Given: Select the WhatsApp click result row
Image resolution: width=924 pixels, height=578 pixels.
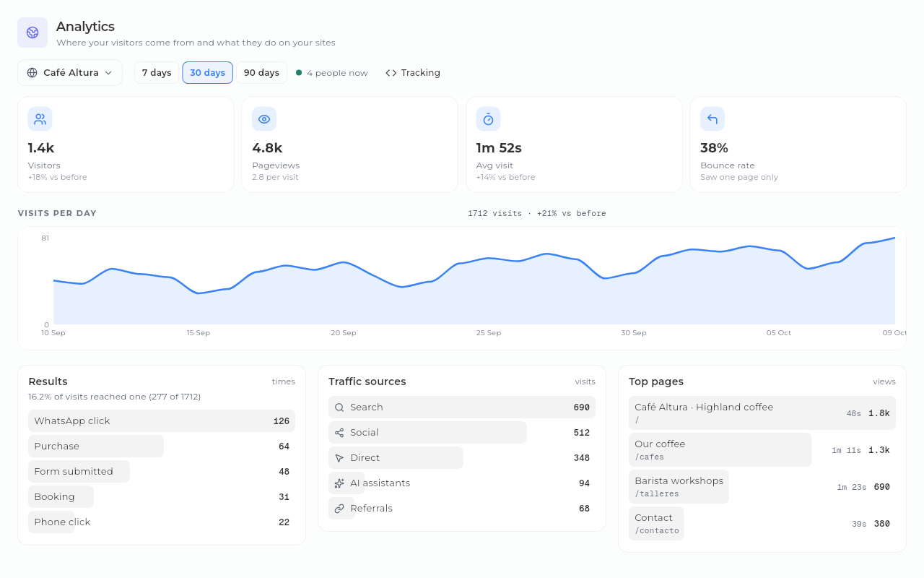Looking at the screenshot, I should 162,421.
